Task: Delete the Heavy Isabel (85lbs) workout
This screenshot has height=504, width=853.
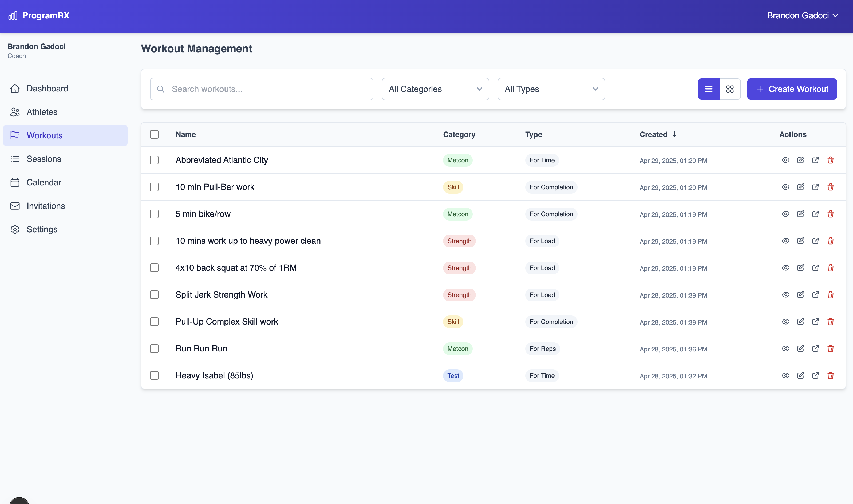Action: (830, 375)
